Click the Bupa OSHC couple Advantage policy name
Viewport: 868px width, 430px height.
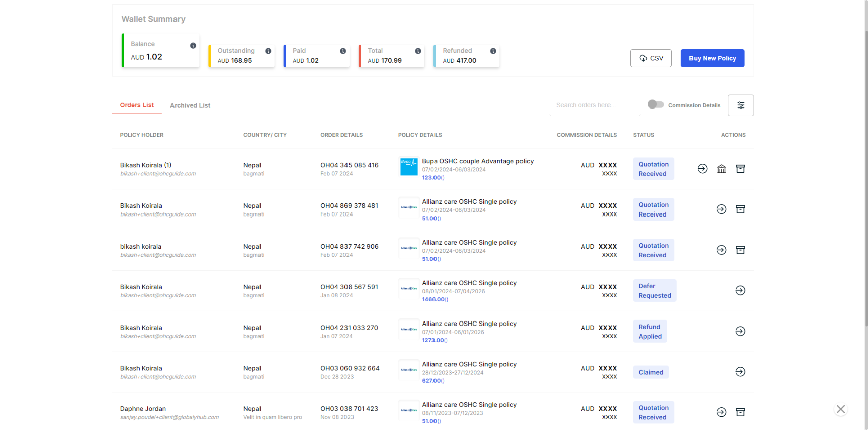[x=478, y=161]
